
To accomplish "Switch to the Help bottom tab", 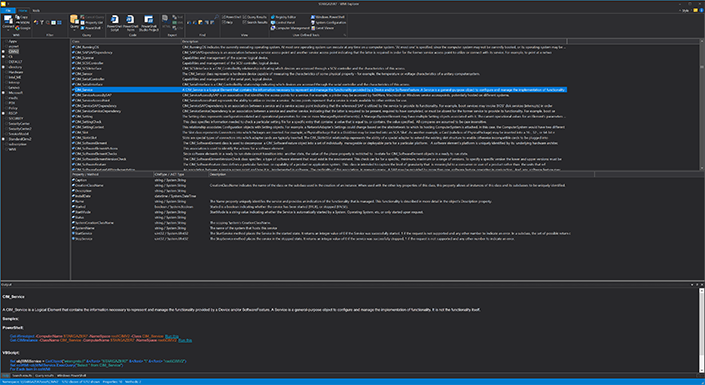I will click(x=5, y=375).
